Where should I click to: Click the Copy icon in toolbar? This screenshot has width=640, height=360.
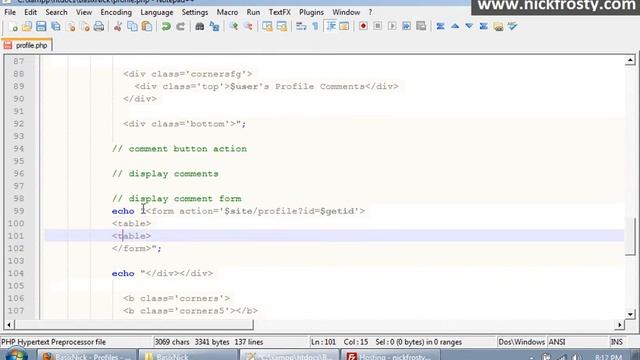pos(132,27)
